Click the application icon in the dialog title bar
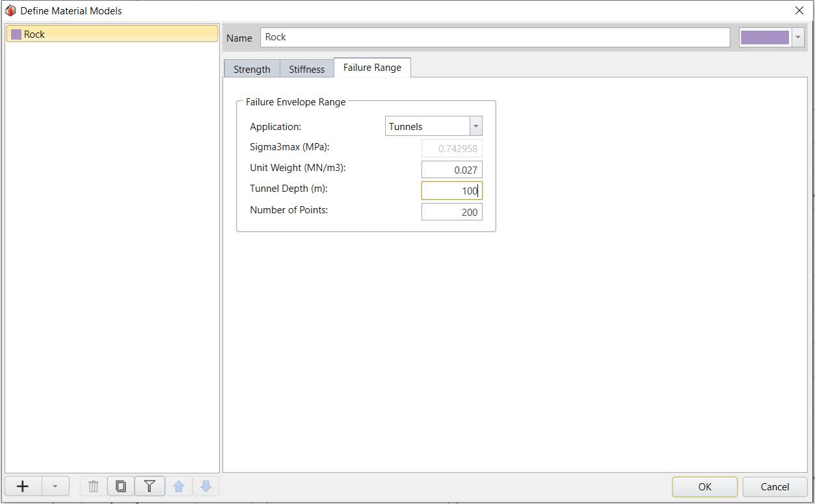 [x=9, y=10]
